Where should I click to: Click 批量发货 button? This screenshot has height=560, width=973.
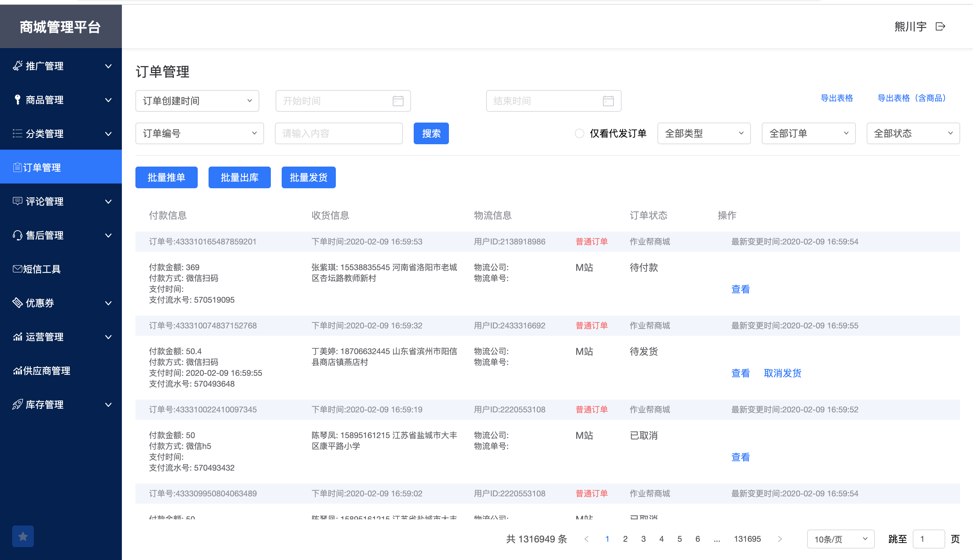308,177
